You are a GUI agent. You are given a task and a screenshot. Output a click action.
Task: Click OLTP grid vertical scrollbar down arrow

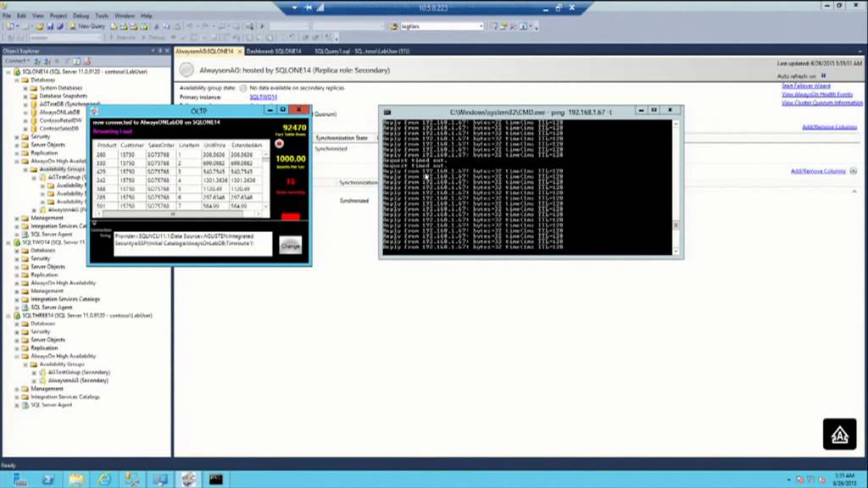(x=265, y=207)
